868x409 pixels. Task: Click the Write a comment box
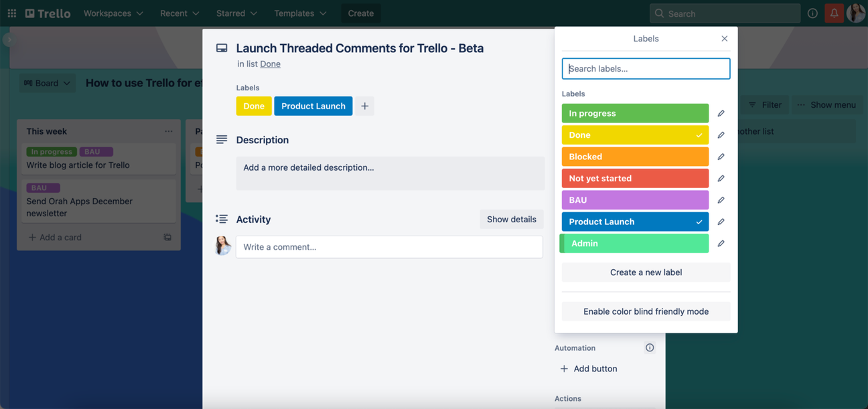click(389, 247)
